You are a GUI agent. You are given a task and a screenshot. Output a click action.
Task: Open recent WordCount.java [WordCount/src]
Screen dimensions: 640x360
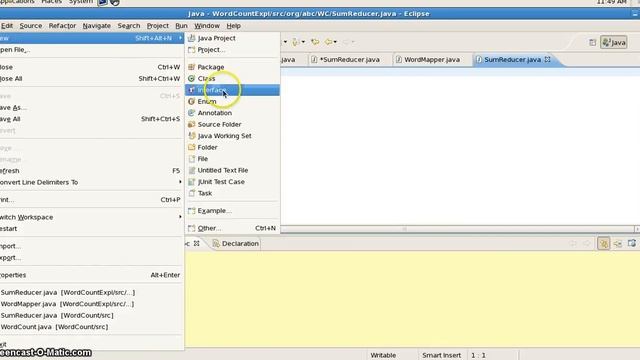91,327
